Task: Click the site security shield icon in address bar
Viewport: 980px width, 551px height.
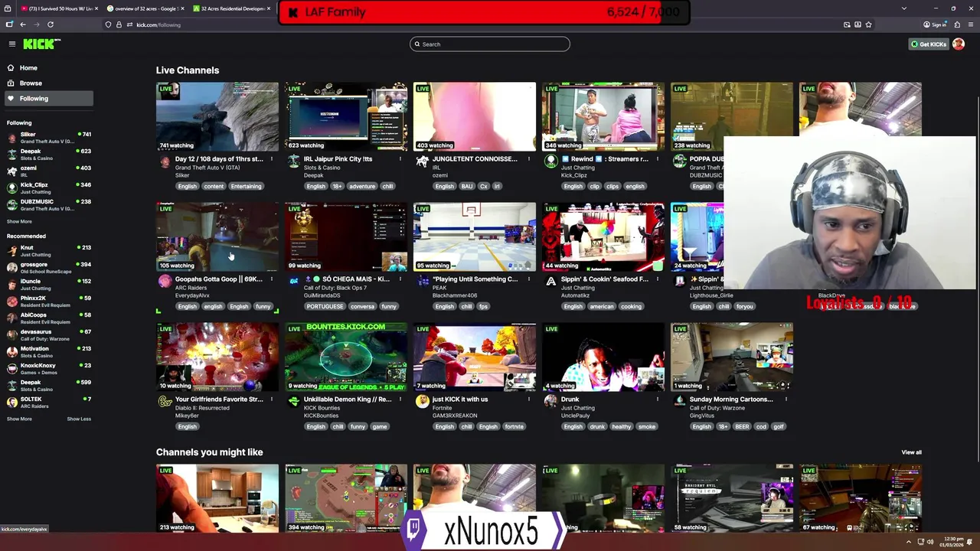Action: coord(108,24)
